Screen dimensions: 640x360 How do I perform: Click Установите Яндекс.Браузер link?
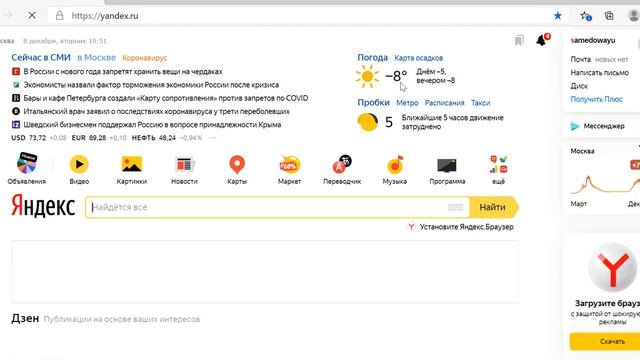click(467, 227)
